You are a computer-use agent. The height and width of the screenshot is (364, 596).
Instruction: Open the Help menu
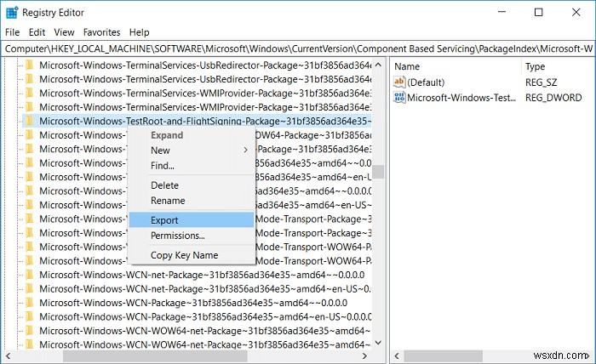[x=139, y=32]
